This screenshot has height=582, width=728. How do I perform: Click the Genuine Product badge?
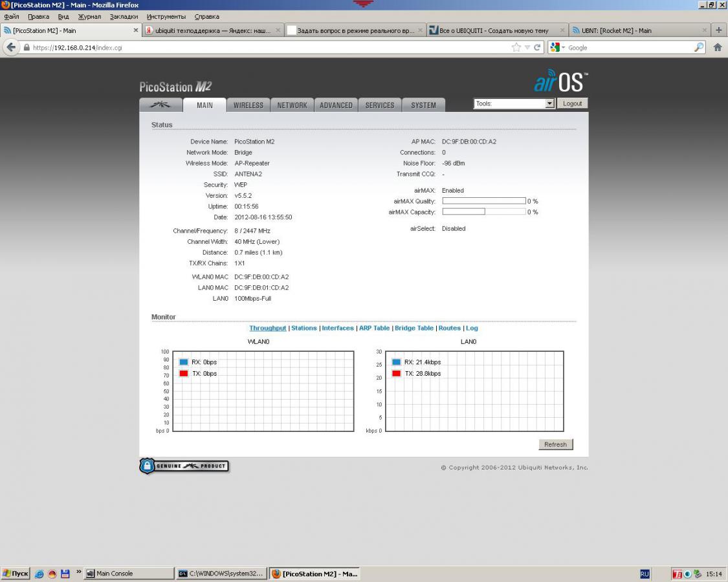tap(184, 466)
